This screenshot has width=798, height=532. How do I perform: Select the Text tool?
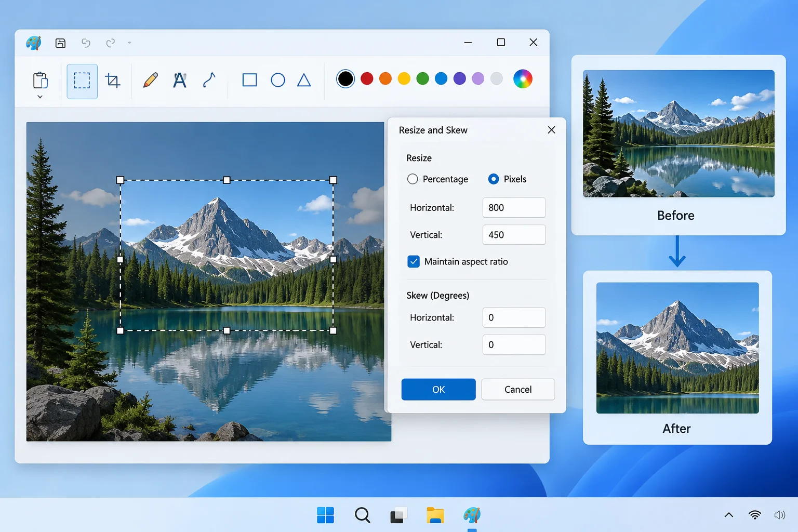(x=180, y=80)
